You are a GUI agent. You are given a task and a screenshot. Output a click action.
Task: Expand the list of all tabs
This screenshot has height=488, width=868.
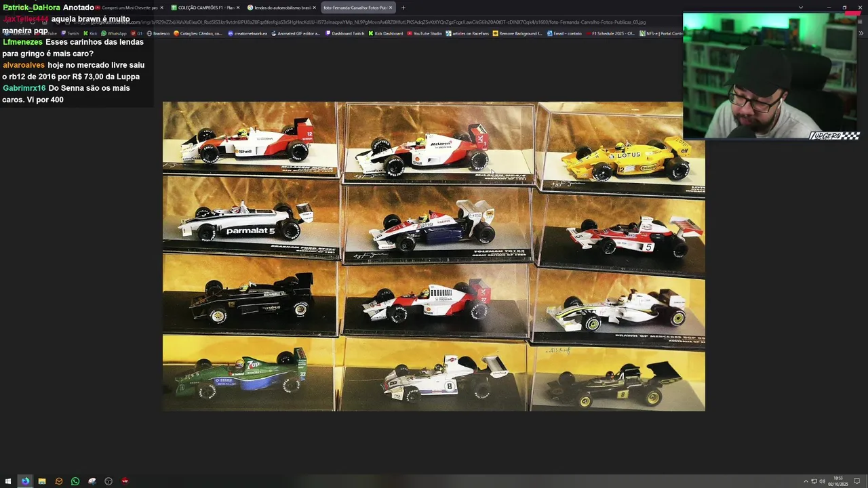tap(800, 7)
